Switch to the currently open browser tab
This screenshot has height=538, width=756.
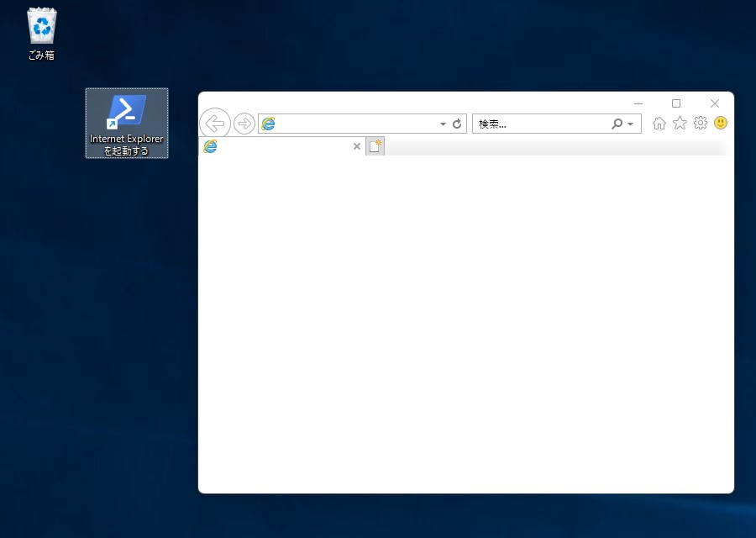pyautogui.click(x=277, y=145)
